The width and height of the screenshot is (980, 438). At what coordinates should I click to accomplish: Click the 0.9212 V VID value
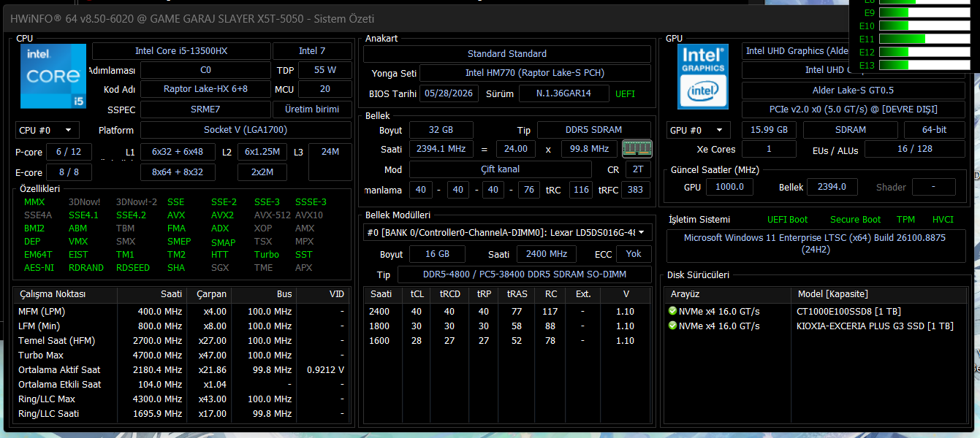325,369
